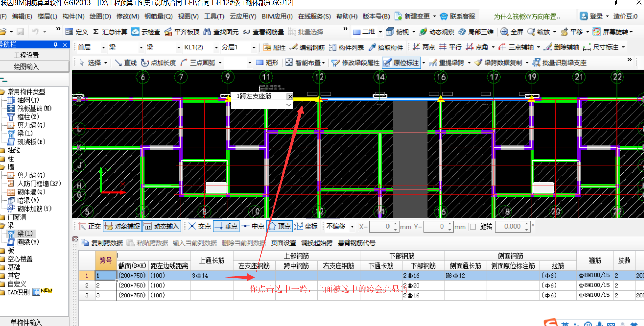Viewport: 644px width, 326px height.
Task: Click 智能布置 tool
Action: pyautogui.click(x=303, y=63)
